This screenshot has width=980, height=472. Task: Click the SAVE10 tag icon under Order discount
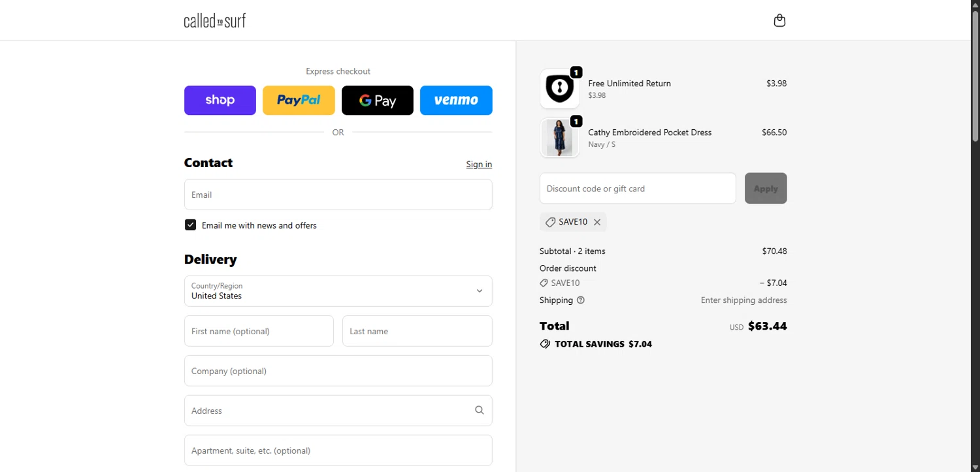tap(544, 283)
